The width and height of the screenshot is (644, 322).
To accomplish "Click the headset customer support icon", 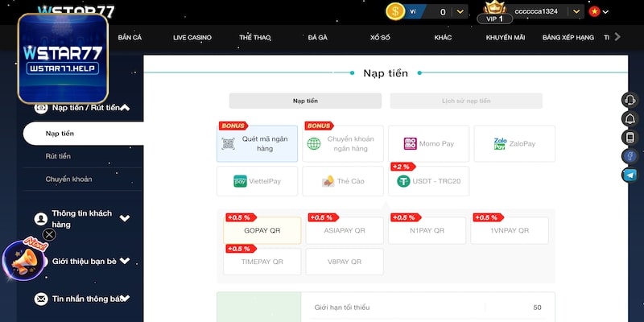I will coord(630,100).
